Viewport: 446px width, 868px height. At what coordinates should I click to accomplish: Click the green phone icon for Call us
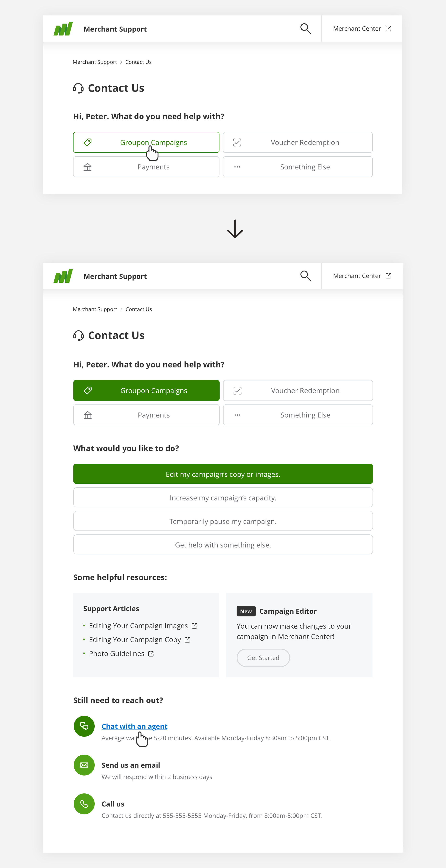pyautogui.click(x=84, y=804)
